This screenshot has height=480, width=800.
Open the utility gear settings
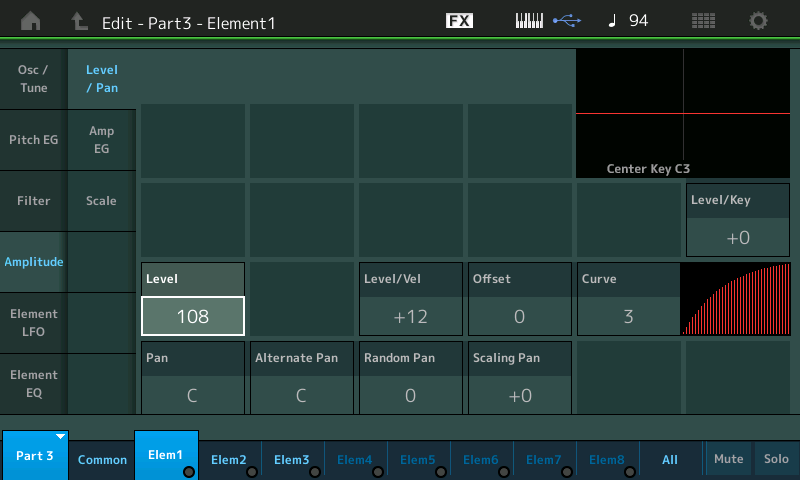[x=759, y=21]
